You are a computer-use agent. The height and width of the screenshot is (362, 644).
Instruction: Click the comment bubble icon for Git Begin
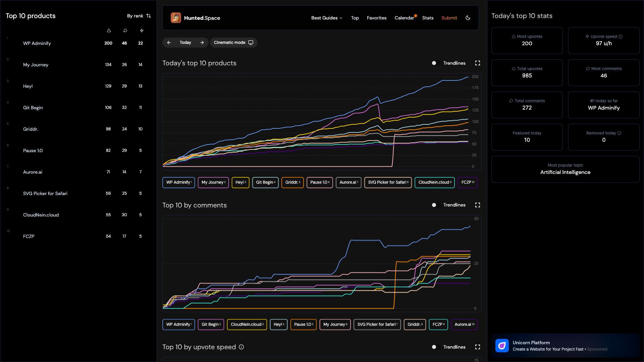125,107
